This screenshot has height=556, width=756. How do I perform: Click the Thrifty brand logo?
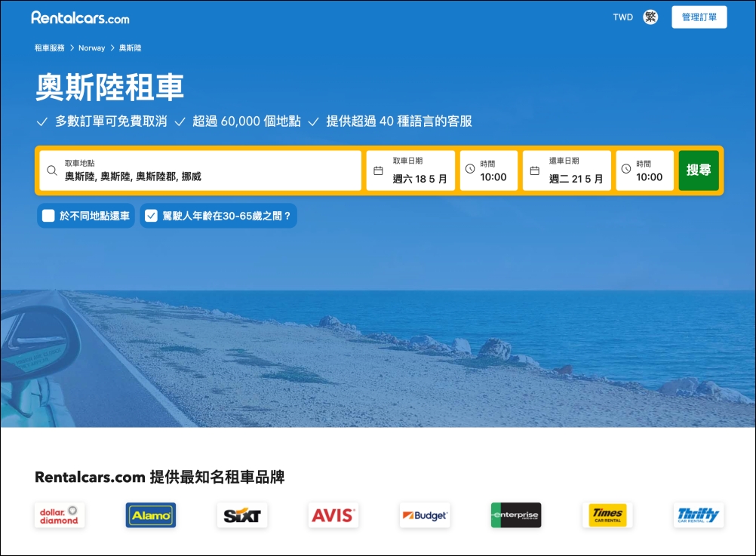[x=699, y=515]
